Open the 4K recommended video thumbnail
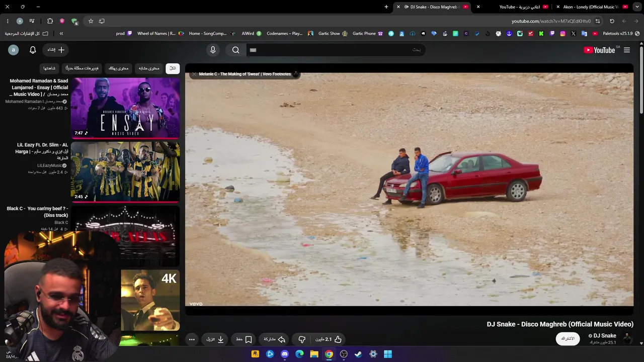 point(150,300)
